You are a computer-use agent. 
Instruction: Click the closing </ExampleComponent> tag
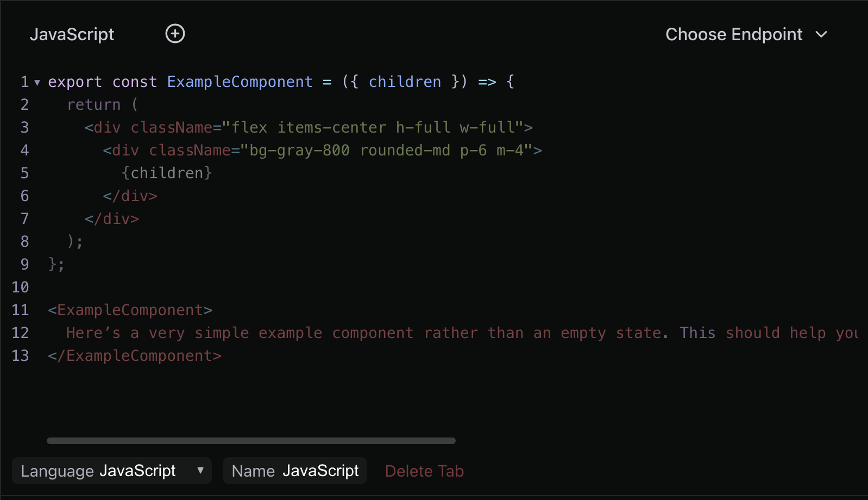tap(135, 355)
